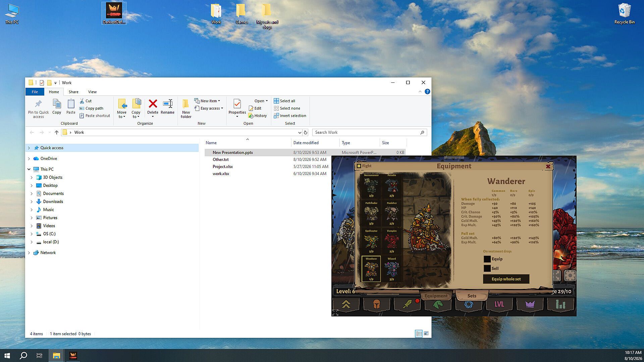Click the Search Work input field
The image size is (644, 362).
369,132
